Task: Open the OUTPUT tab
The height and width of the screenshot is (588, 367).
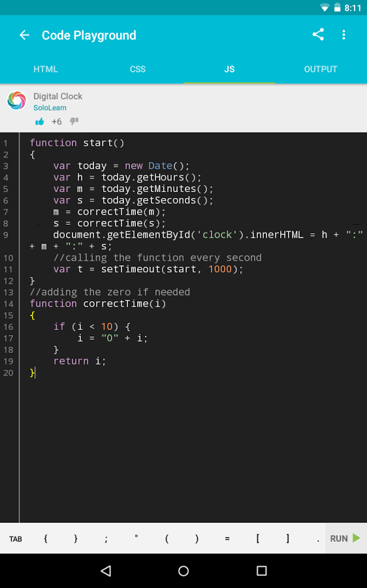Action: tap(321, 69)
